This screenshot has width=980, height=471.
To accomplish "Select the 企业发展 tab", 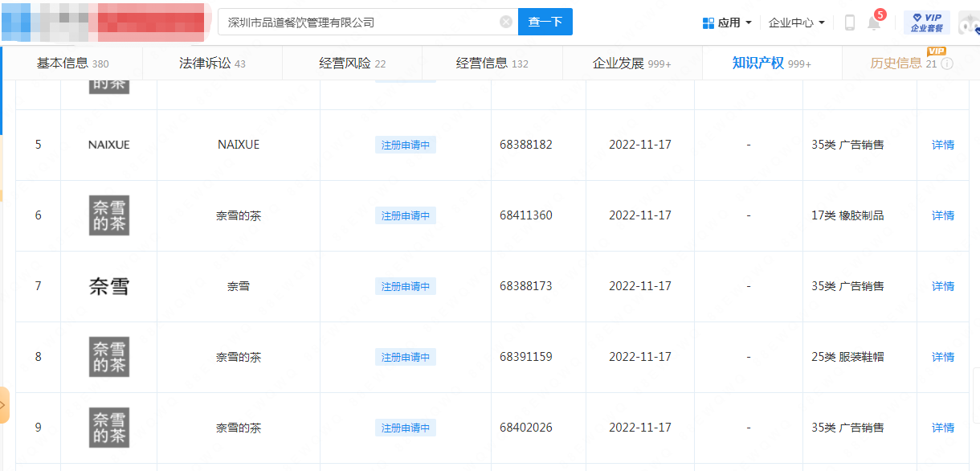I will click(631, 63).
